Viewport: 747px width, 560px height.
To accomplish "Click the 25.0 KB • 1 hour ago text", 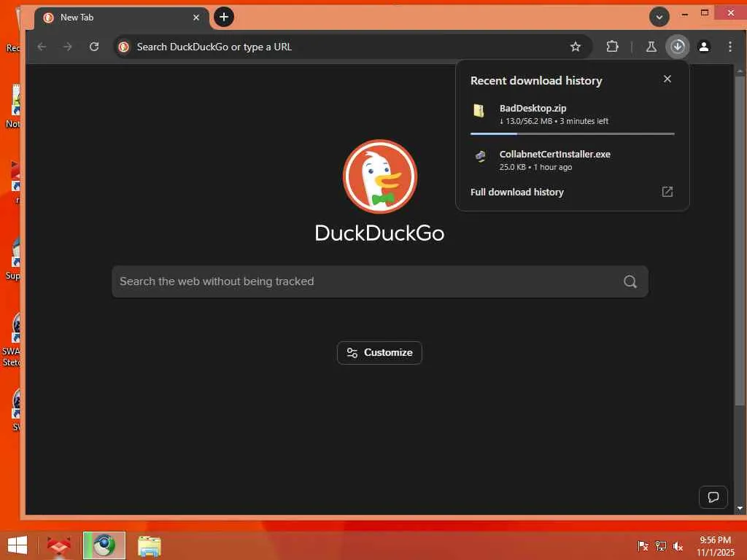I will tap(535, 167).
